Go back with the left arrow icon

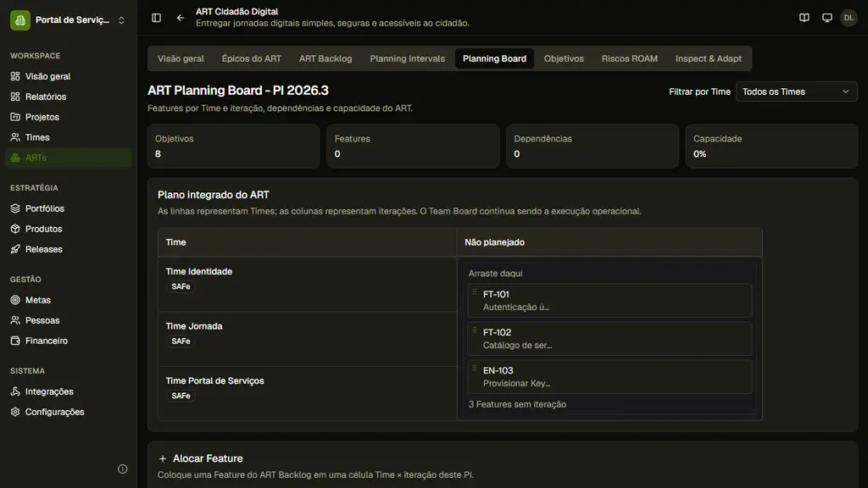[x=181, y=18]
